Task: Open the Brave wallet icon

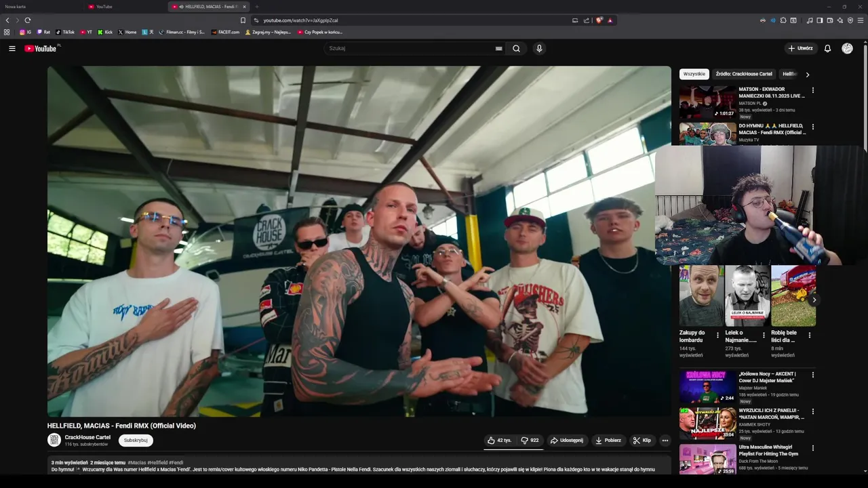Action: (x=830, y=20)
